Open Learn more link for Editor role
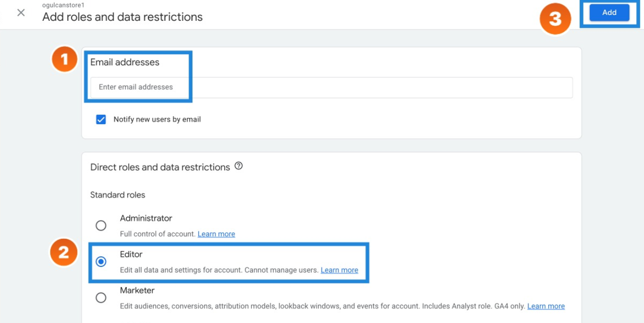644x323 pixels. 339,270
